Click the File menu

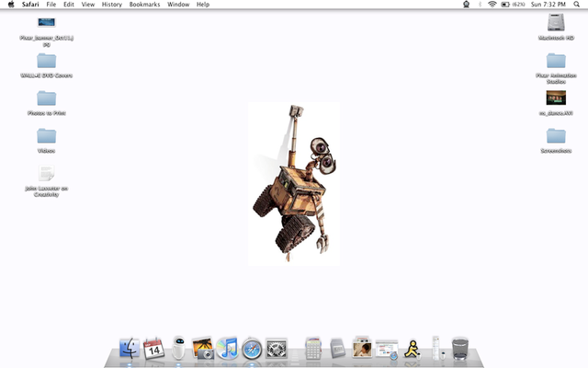point(51,5)
